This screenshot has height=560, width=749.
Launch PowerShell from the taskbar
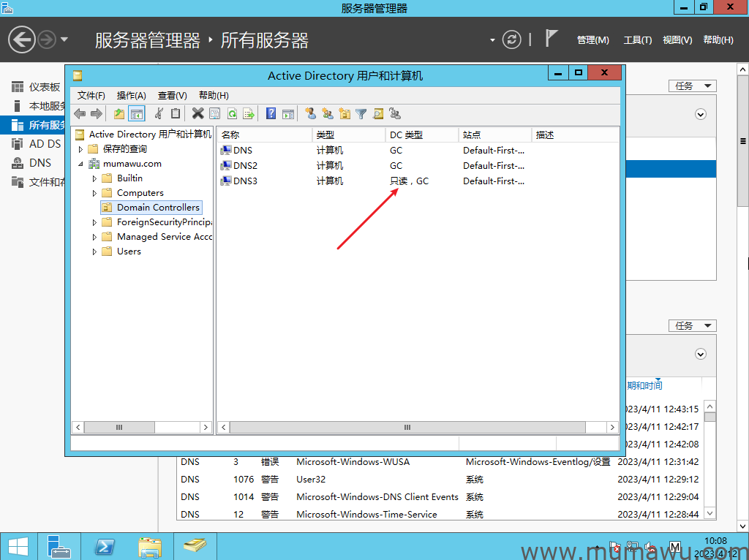tap(105, 546)
